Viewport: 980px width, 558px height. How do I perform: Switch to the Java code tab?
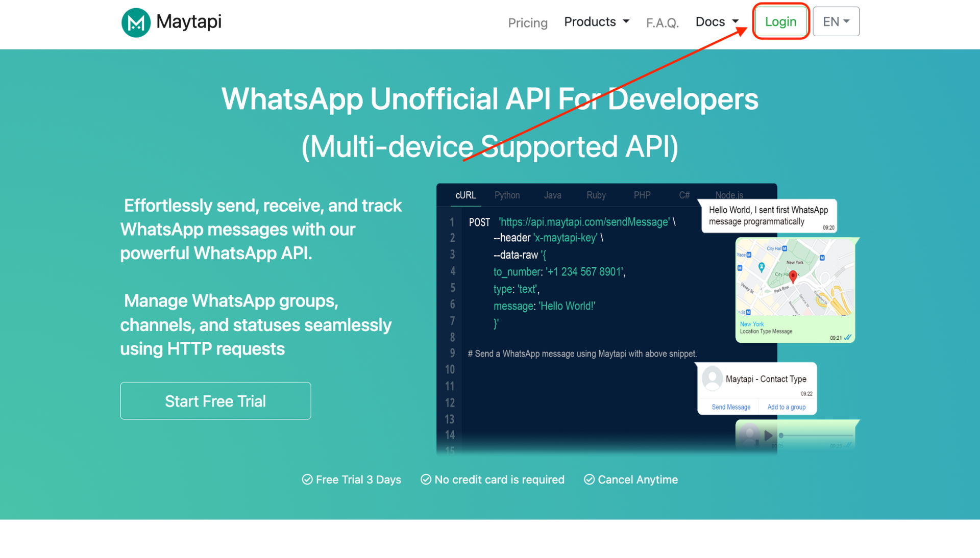coord(552,195)
